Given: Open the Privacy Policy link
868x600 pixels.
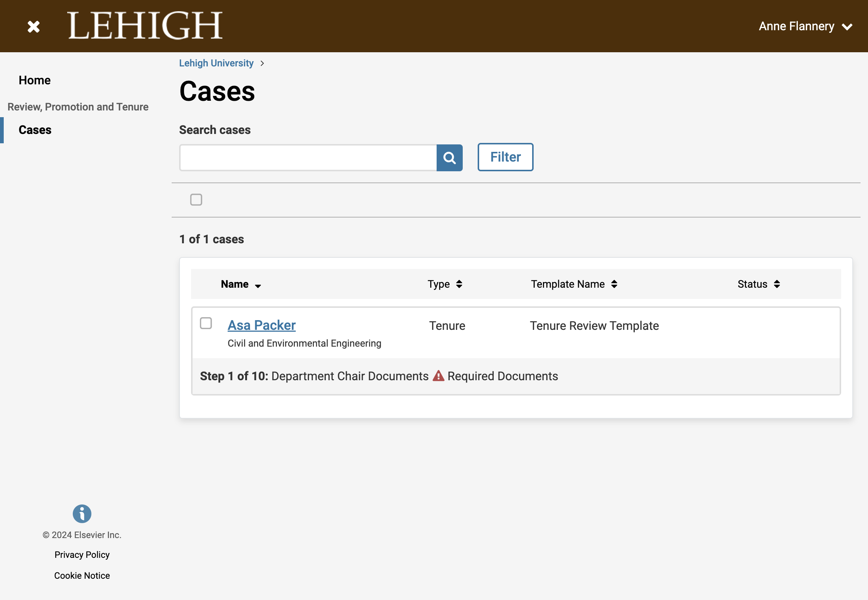Looking at the screenshot, I should [x=82, y=554].
